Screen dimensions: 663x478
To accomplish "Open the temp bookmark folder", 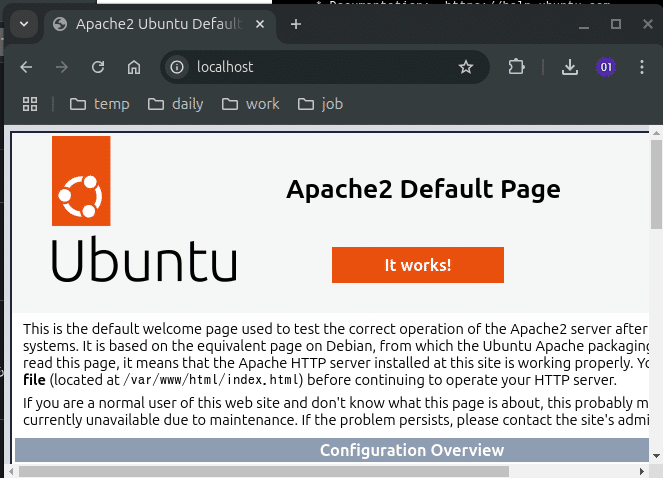I will pos(99,104).
